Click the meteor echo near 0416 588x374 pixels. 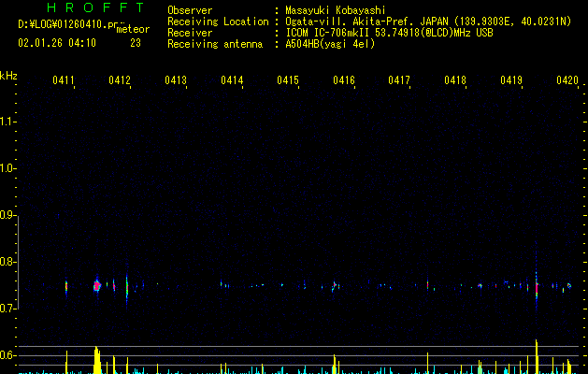click(x=334, y=286)
